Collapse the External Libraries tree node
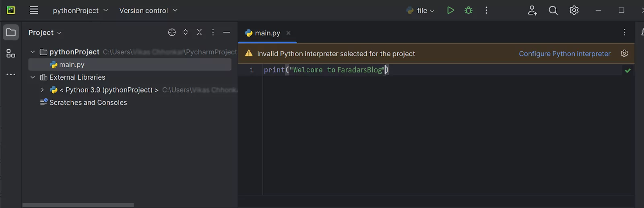Viewport: 644px width, 208px height. [33, 77]
